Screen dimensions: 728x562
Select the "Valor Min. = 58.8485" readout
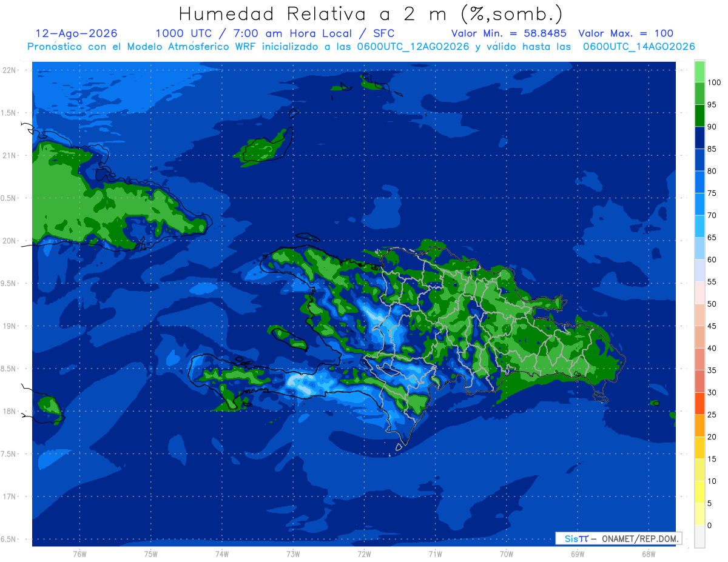click(x=509, y=33)
